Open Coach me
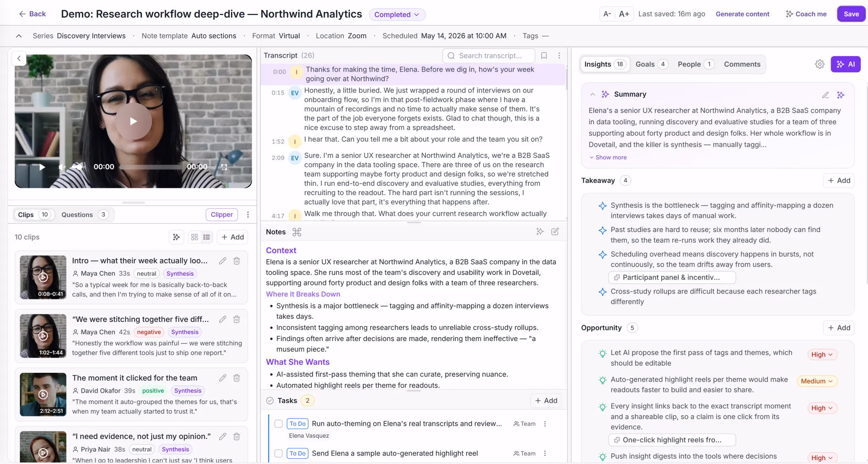868x464 pixels. 806,14
